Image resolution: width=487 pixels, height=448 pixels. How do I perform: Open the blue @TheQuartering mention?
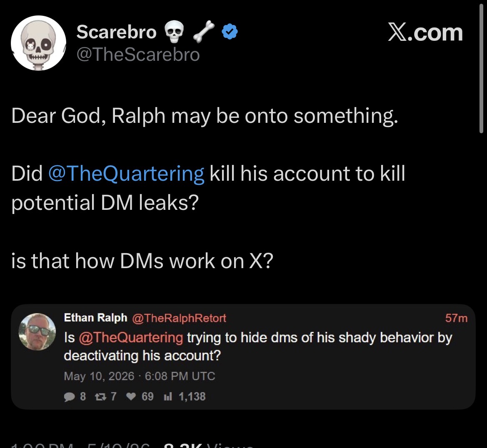click(x=126, y=174)
